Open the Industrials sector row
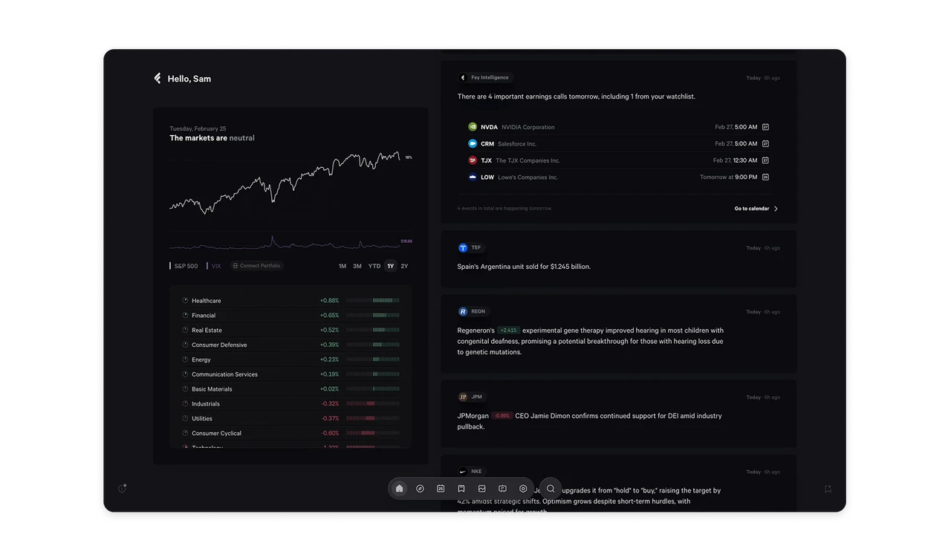The image size is (951, 560). coord(291,404)
